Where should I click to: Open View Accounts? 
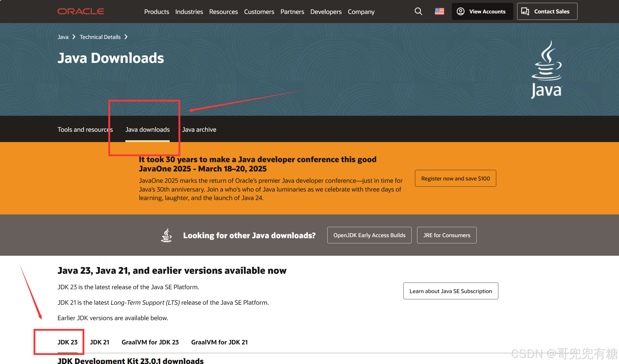(482, 11)
